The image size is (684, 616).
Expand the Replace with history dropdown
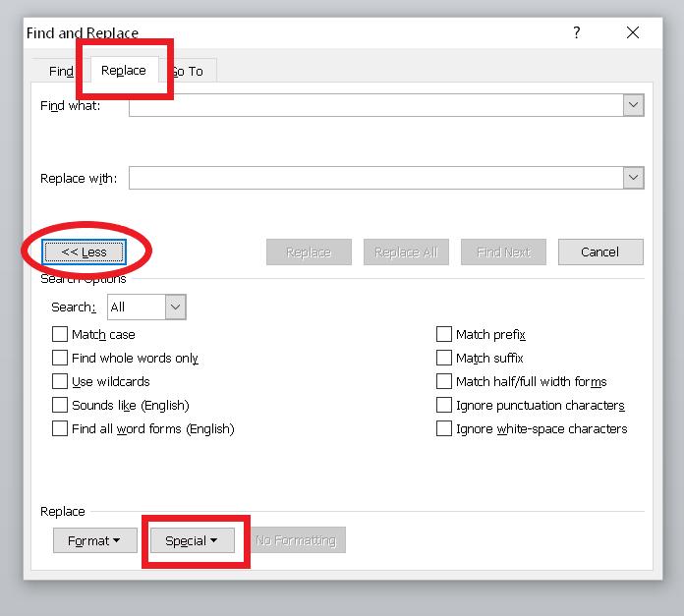[x=634, y=178]
